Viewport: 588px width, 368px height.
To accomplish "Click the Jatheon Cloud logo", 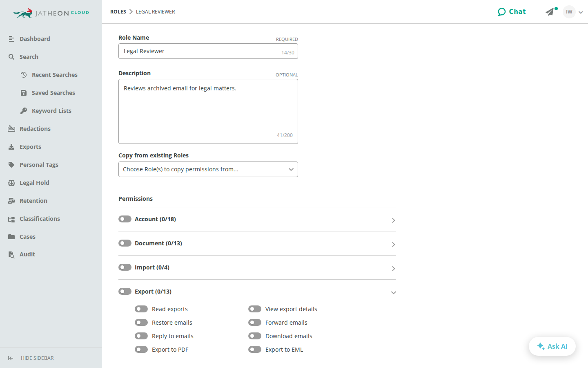I will [51, 13].
